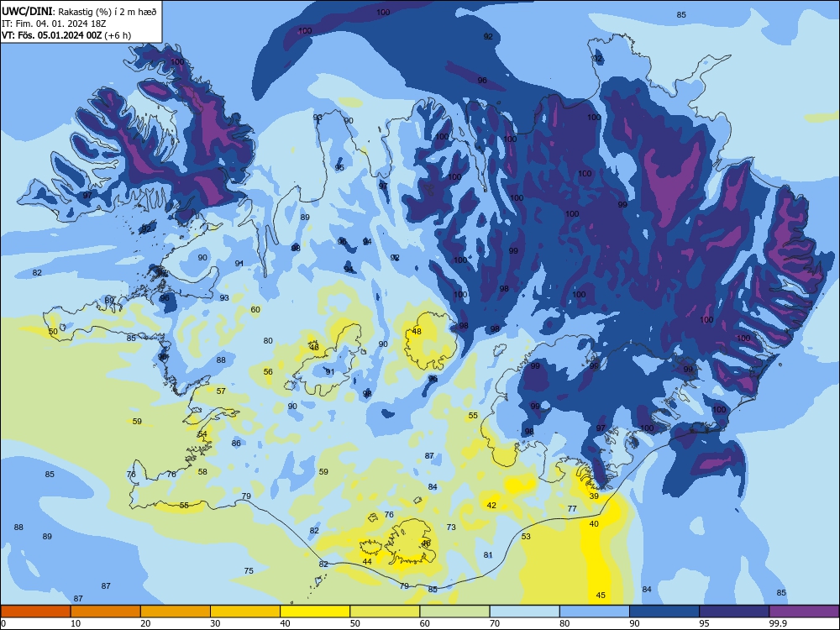Click the humidity value '40' on the map
The height and width of the screenshot is (630, 840).
tap(594, 524)
